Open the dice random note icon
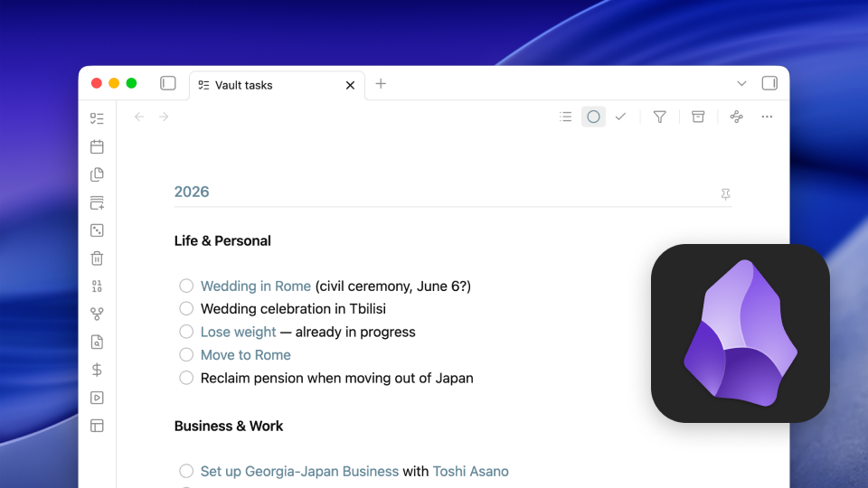This screenshot has height=488, width=868. coord(97,230)
